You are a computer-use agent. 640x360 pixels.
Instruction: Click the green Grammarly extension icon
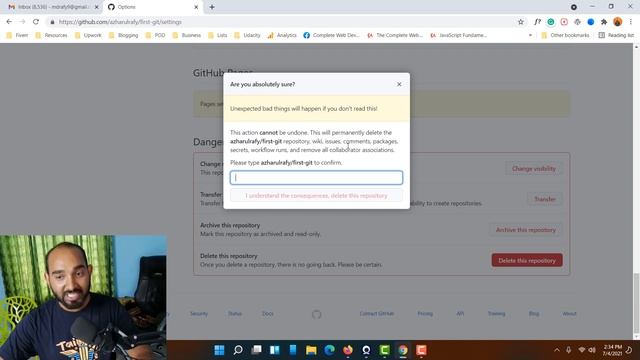coord(551,22)
